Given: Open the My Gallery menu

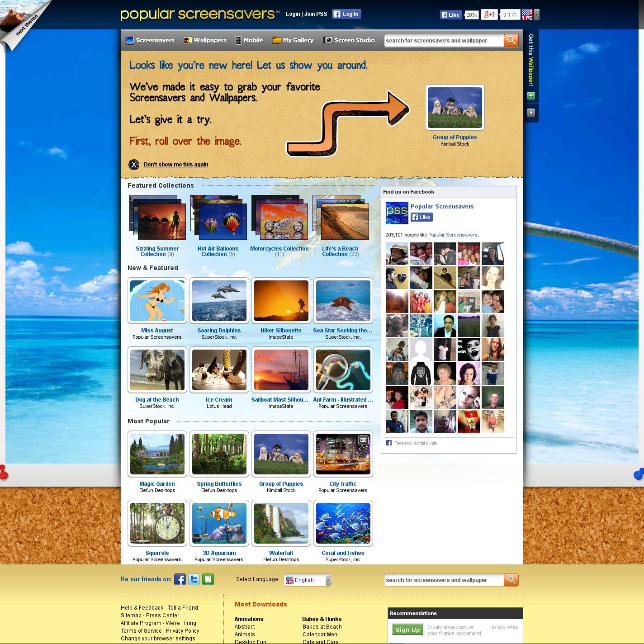Looking at the screenshot, I should pos(293,40).
